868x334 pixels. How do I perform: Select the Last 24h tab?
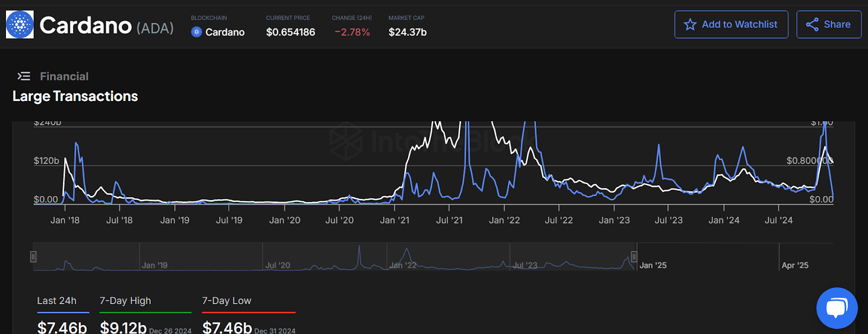(x=57, y=301)
